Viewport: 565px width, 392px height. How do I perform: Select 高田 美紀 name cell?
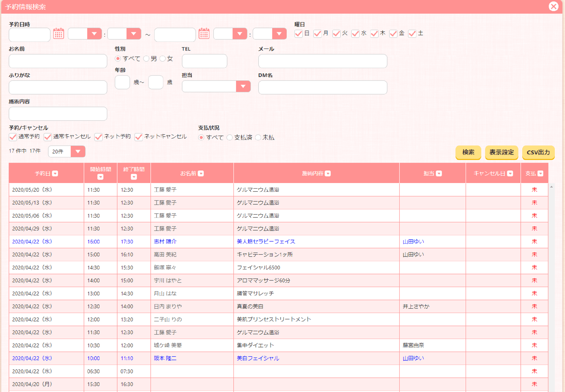coord(192,254)
